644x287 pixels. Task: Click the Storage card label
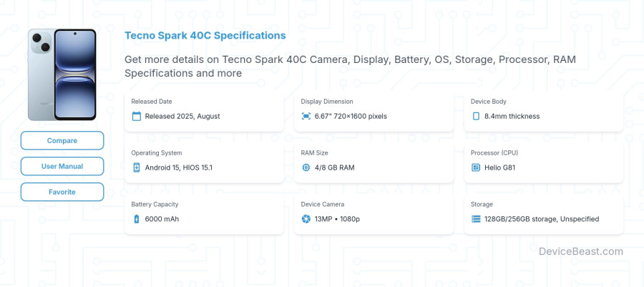pos(482,204)
